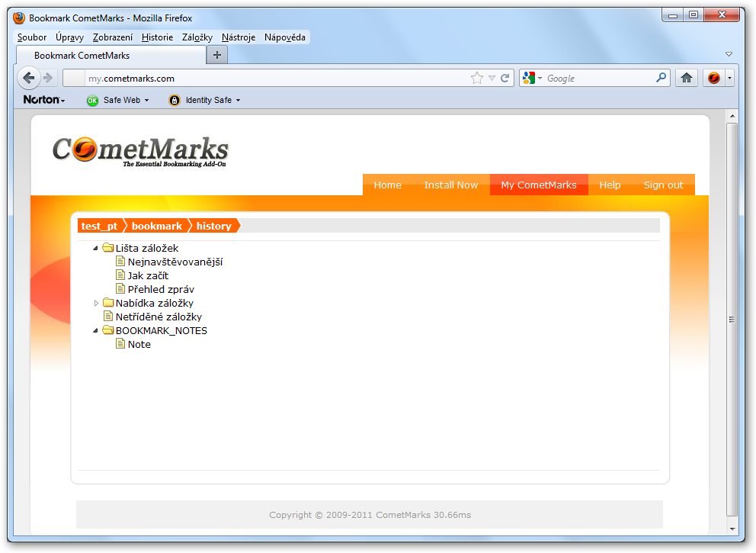The image size is (756, 553).
Task: Select the Přehled zpráv bookmark
Action: pyautogui.click(x=161, y=290)
